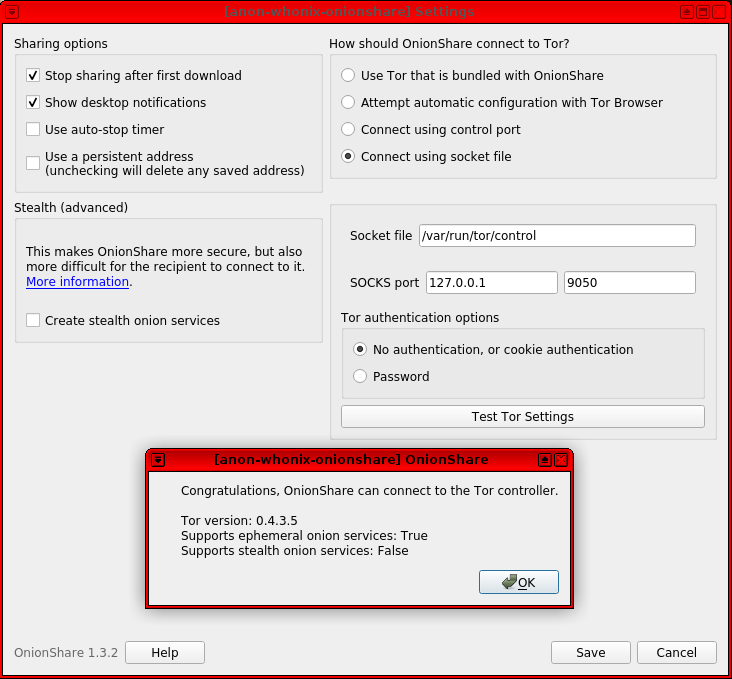Click OK in the OnionShare confirmation dialog

click(518, 582)
